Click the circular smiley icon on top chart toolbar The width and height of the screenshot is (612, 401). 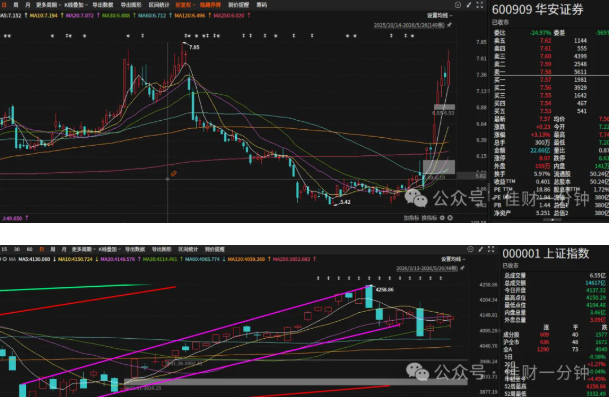[x=458, y=5]
